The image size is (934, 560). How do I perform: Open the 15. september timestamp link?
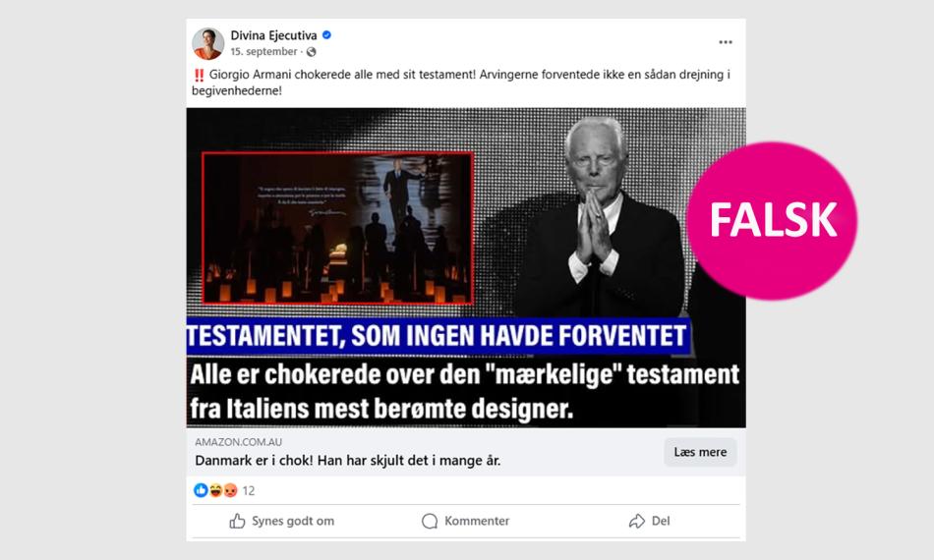pyautogui.click(x=263, y=52)
